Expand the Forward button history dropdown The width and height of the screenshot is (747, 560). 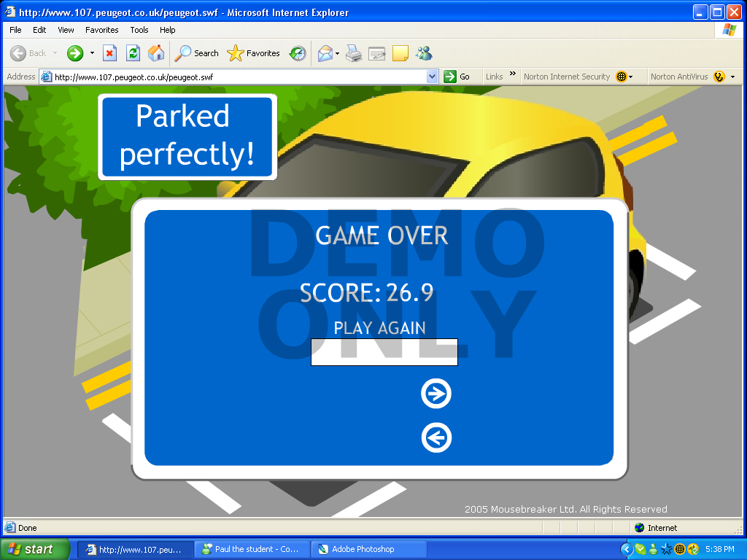(92, 53)
